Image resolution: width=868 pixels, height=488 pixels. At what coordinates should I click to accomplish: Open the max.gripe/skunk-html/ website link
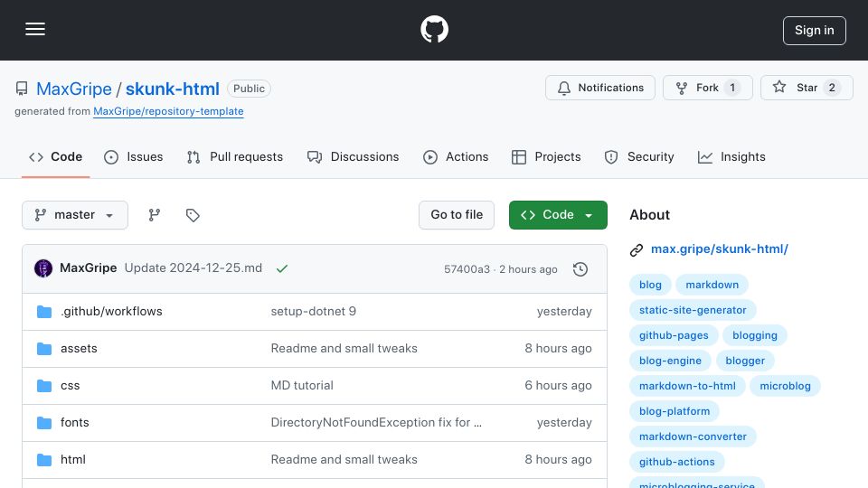pyautogui.click(x=719, y=249)
